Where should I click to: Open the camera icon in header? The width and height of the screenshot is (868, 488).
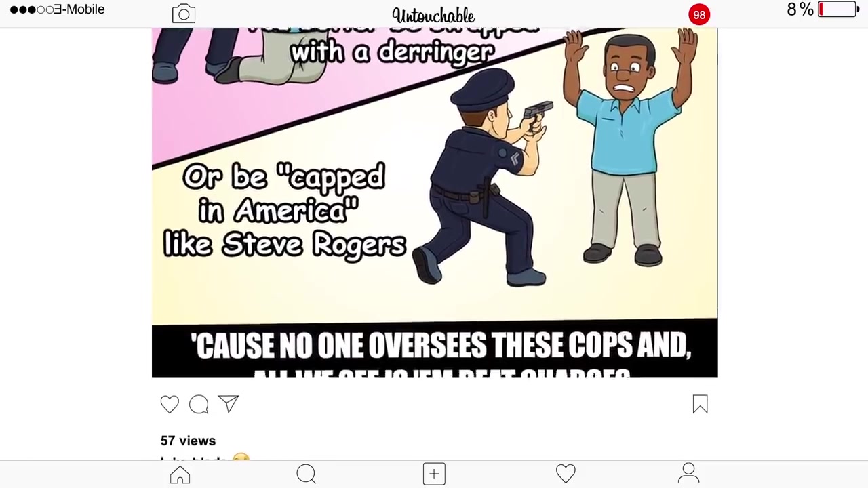point(184,14)
